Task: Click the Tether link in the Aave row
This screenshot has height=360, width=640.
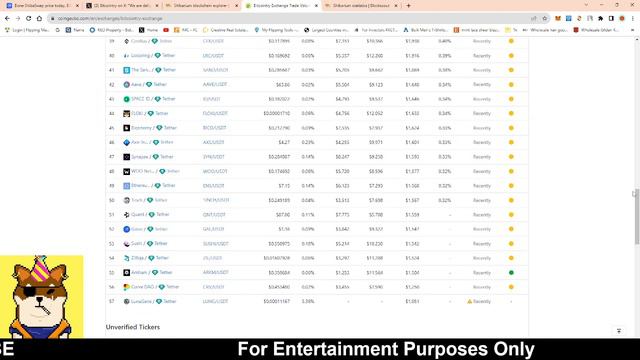Action: (x=160, y=84)
